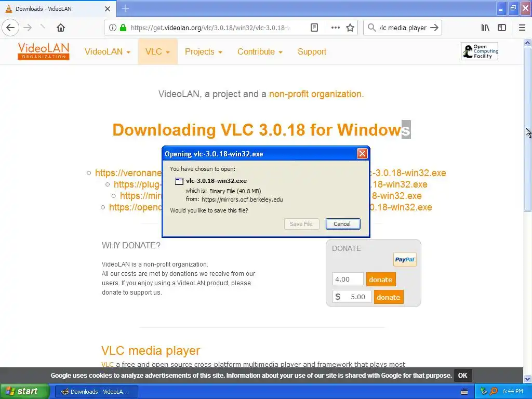Select the Downloads - VideoLAN browser tab
The height and width of the screenshot is (399, 532).
pyautogui.click(x=58, y=9)
